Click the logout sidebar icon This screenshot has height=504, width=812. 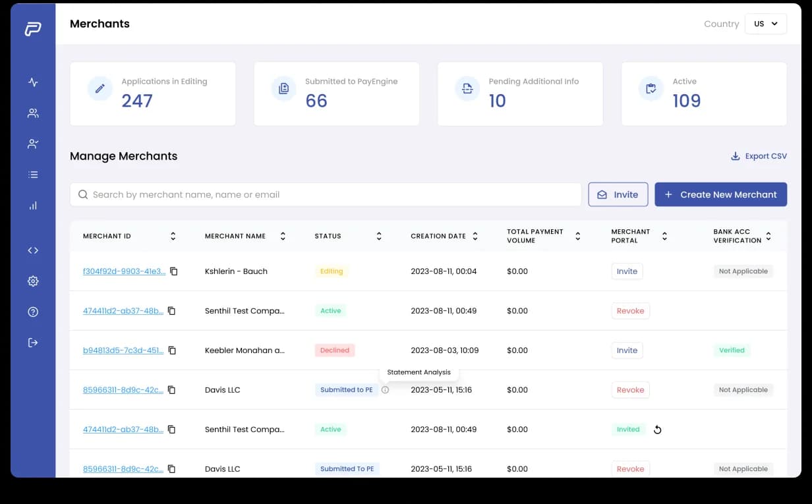(33, 343)
